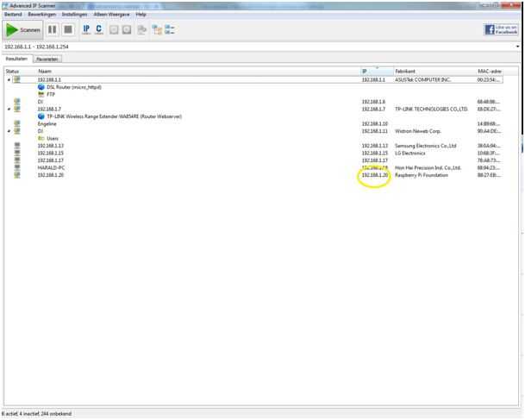This screenshot has height=420, width=525.
Task: Click the list view toolbar icon
Action: (x=170, y=30)
